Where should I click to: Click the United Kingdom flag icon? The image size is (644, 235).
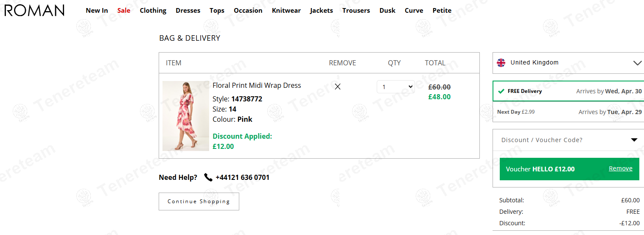pos(501,63)
